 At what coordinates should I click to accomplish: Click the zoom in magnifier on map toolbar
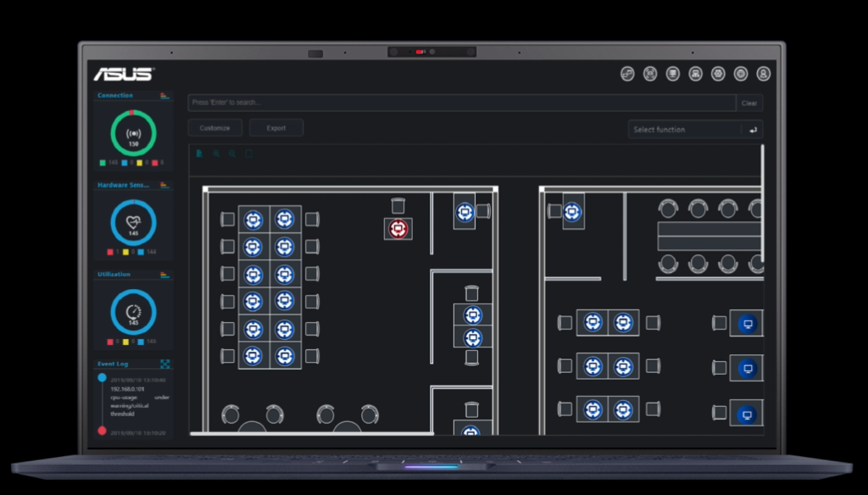coord(216,154)
